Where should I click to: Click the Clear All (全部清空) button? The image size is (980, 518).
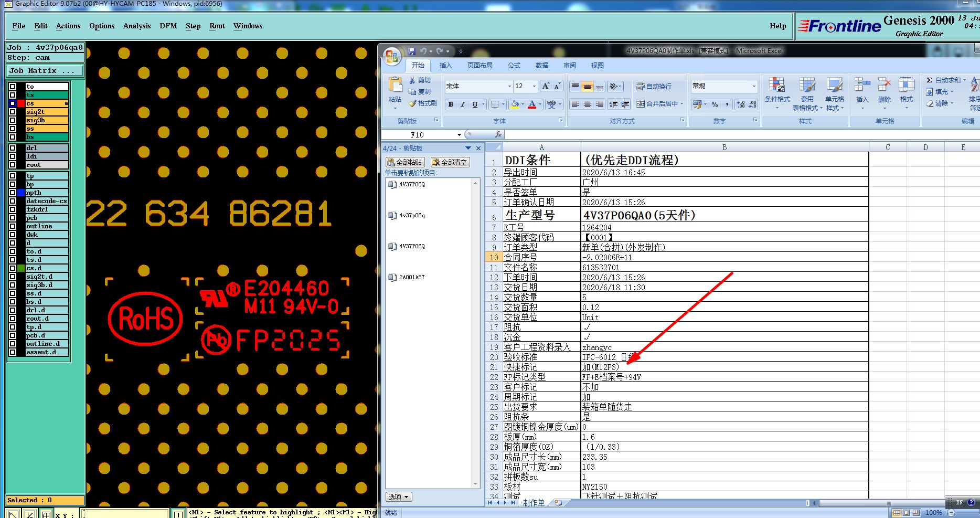pos(450,162)
